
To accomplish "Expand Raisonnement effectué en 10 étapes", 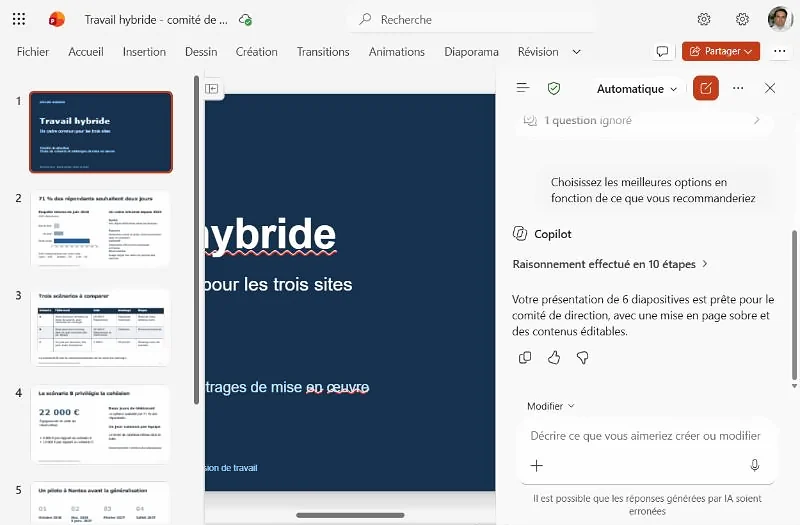I will pos(610,264).
